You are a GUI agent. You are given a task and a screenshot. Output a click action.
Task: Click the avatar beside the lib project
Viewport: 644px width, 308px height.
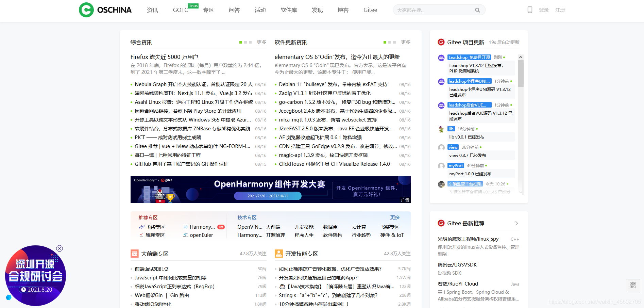(441, 129)
